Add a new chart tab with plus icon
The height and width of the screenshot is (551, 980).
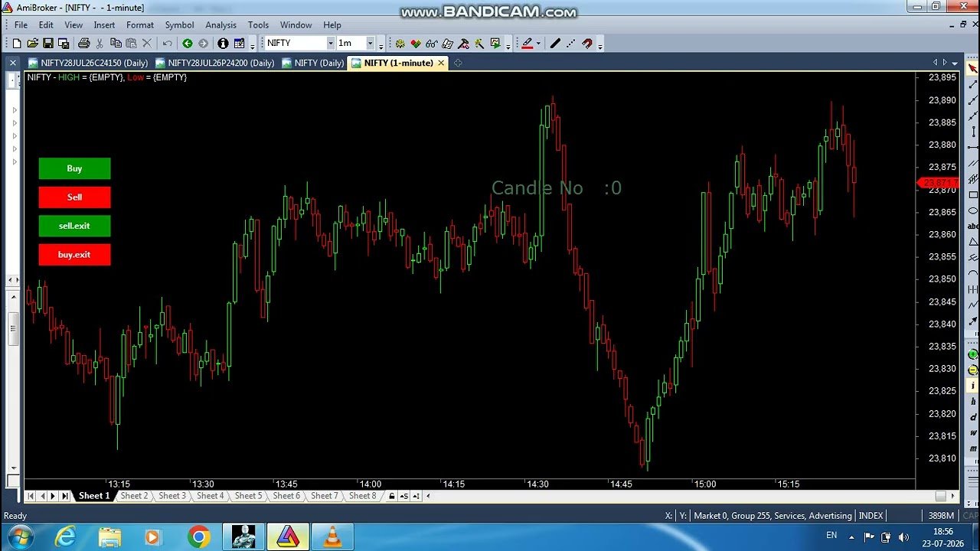click(x=458, y=63)
